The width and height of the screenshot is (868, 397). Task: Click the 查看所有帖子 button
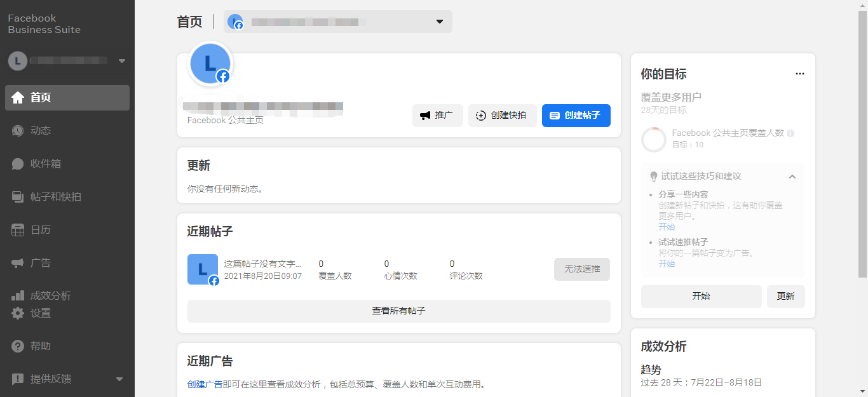pyautogui.click(x=398, y=311)
